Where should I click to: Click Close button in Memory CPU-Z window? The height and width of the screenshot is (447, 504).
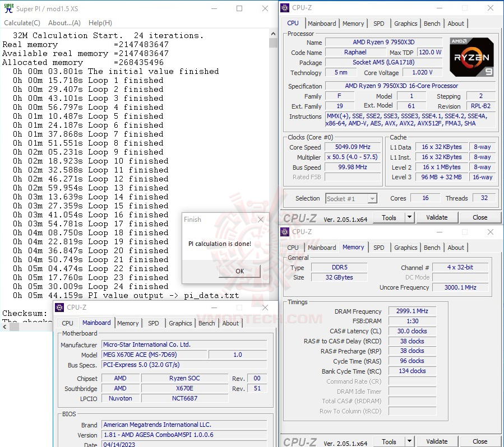[480, 441]
